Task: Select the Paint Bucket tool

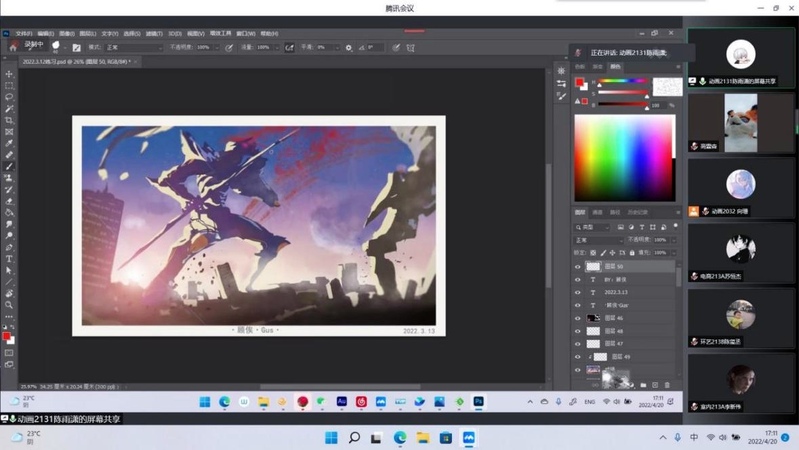Action: [9, 213]
